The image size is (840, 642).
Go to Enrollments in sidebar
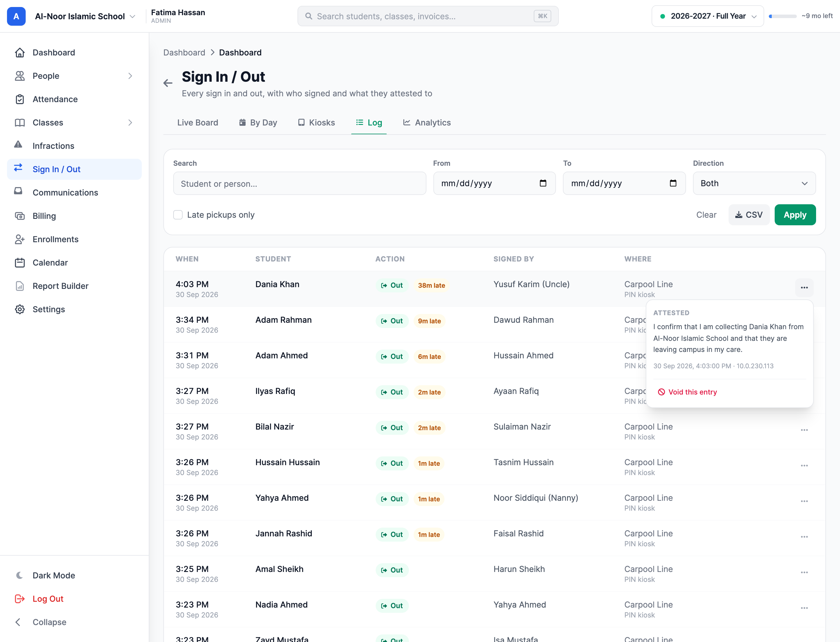74,239
